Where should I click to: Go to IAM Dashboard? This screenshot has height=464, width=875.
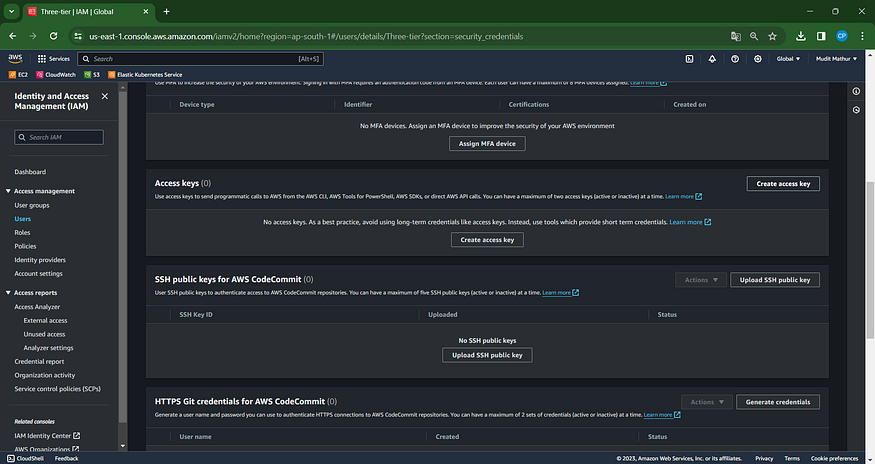click(x=30, y=172)
